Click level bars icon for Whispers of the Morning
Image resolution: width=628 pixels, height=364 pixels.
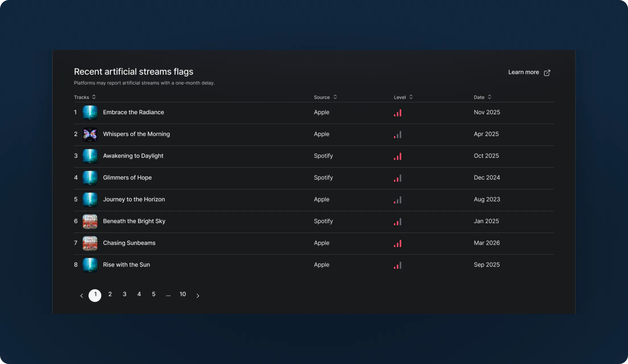398,135
